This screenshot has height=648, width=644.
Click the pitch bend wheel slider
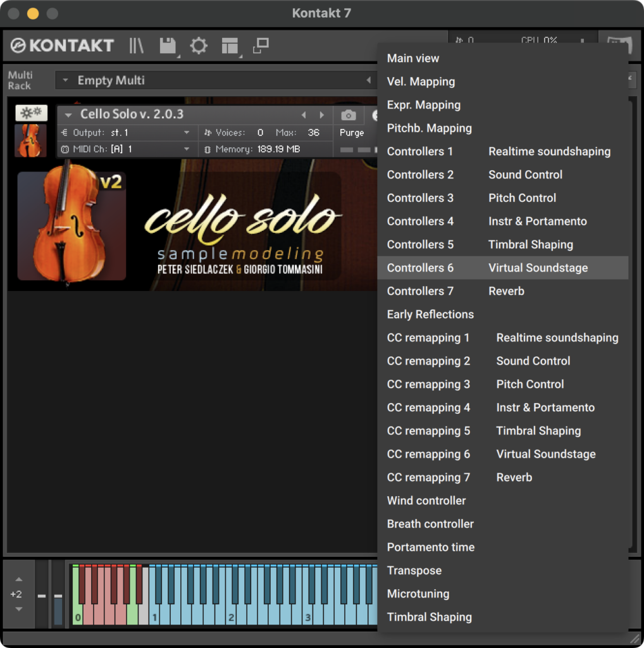[42, 595]
